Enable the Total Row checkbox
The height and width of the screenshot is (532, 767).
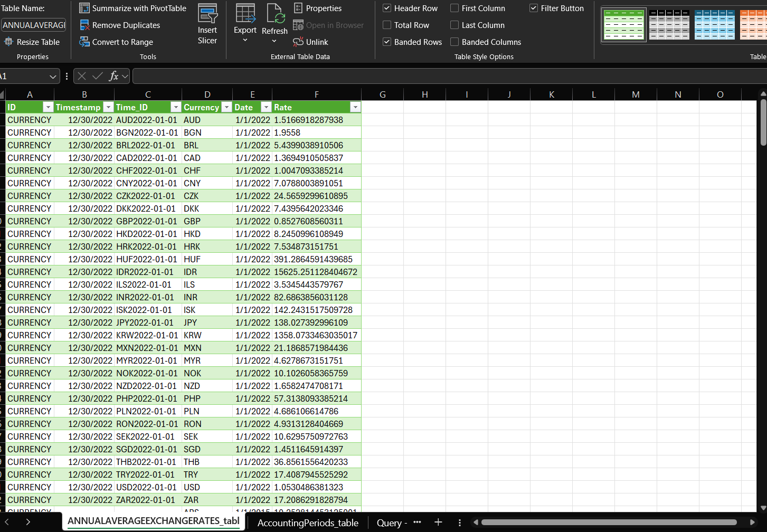387,25
